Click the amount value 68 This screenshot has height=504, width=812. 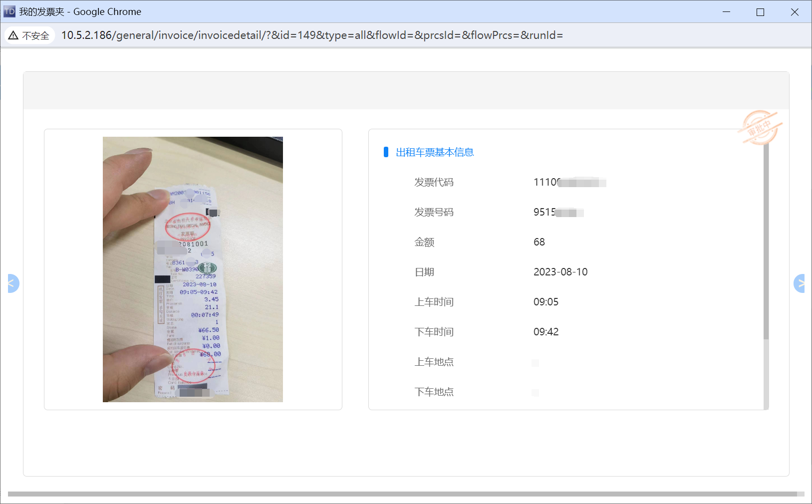point(539,242)
